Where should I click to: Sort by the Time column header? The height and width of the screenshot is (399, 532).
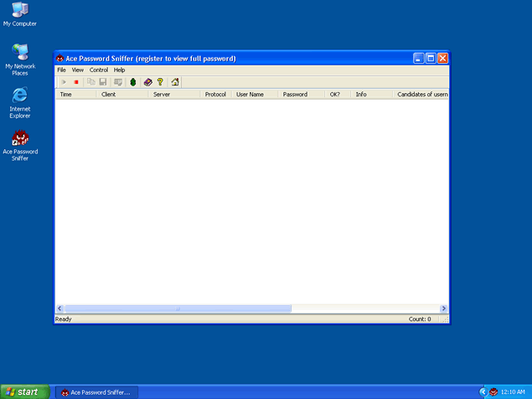(x=75, y=95)
